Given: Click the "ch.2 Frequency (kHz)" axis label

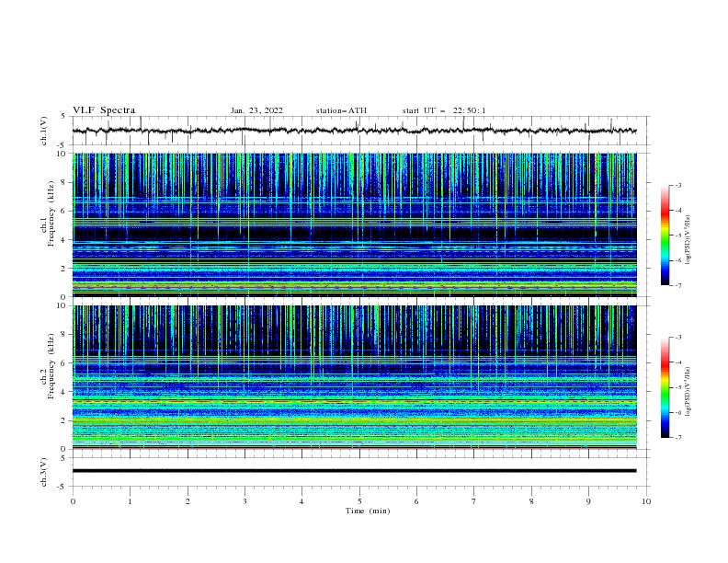Looking at the screenshot, I should tap(47, 366).
